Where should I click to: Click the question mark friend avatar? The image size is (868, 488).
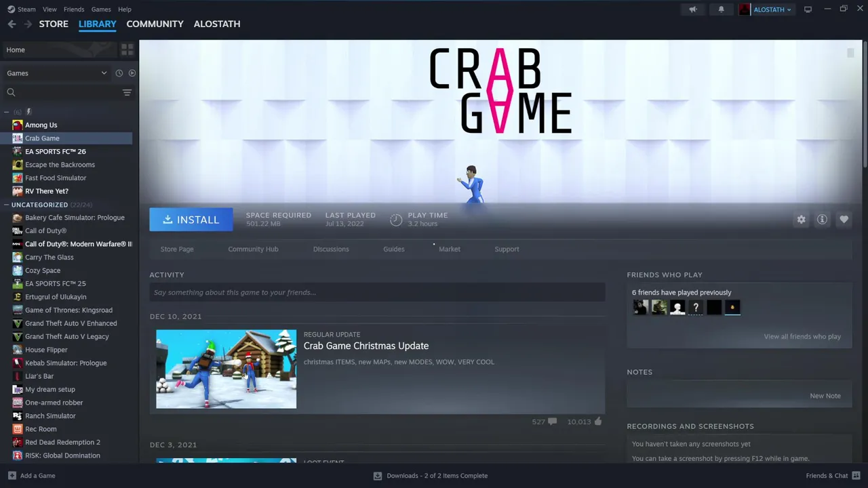pyautogui.click(x=696, y=308)
